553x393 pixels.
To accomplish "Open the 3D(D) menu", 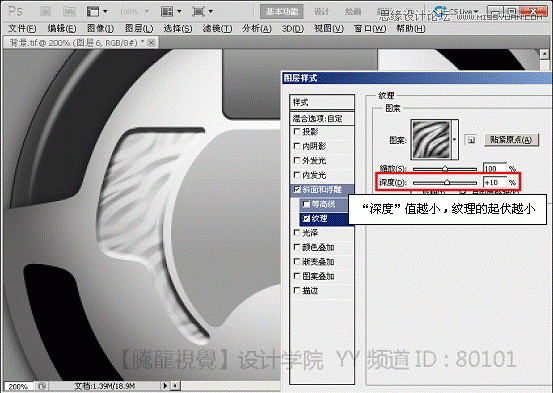I will coord(292,29).
